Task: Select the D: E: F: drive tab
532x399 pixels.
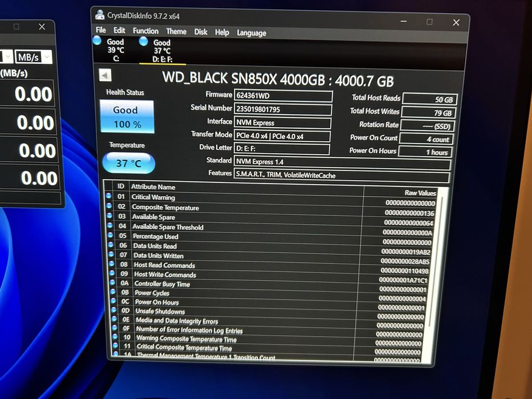Action: 162,51
